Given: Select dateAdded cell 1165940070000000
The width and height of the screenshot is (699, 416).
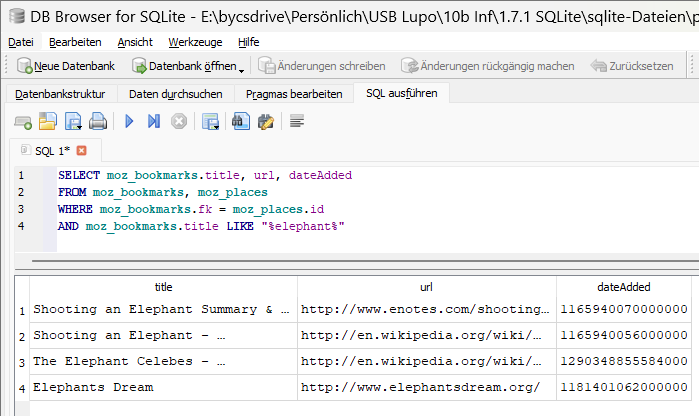Looking at the screenshot, I should [624, 309].
